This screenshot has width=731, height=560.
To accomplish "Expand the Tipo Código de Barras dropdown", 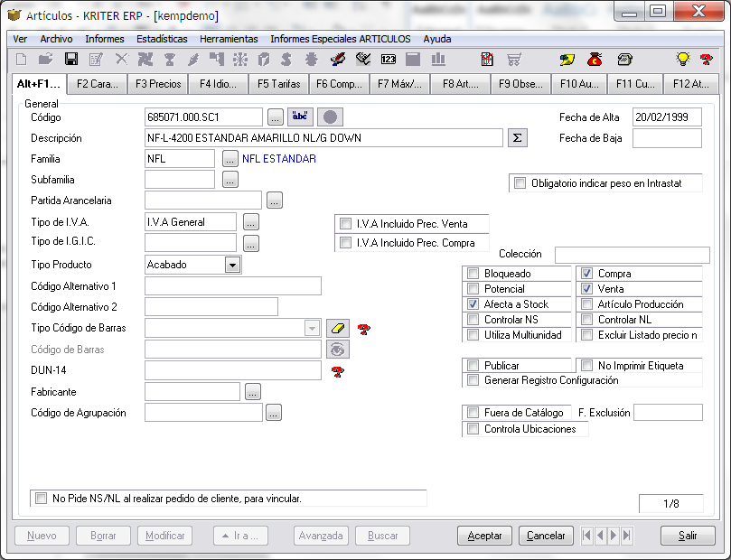I will 312,328.
